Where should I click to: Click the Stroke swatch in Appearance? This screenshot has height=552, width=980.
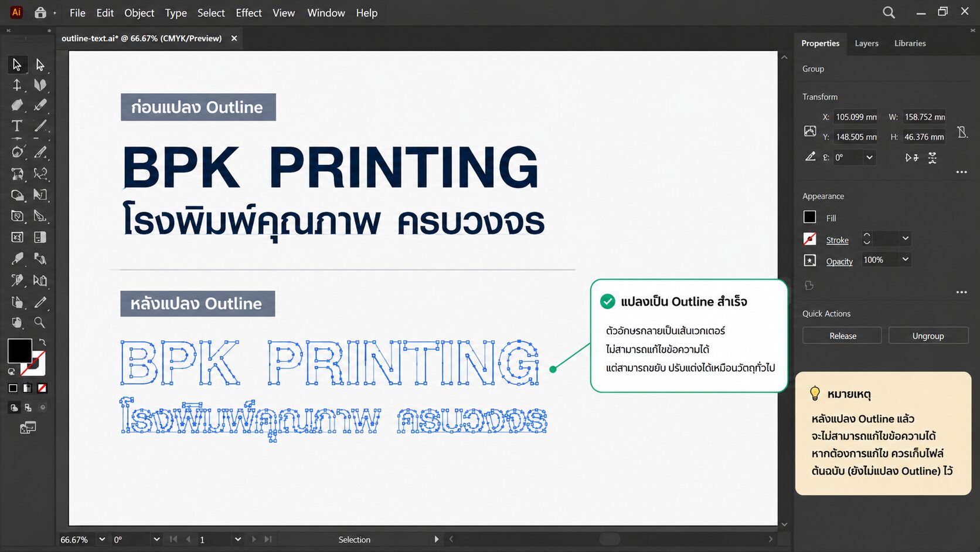point(809,239)
